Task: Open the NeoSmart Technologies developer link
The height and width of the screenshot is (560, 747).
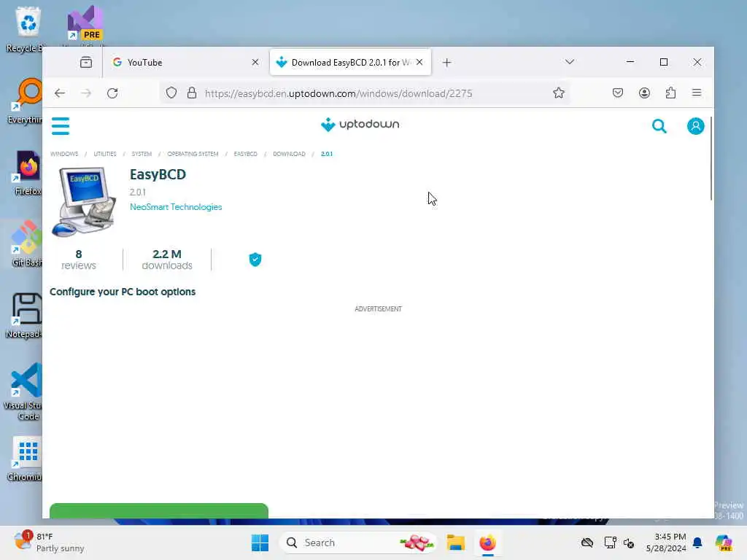Action: pos(176,207)
